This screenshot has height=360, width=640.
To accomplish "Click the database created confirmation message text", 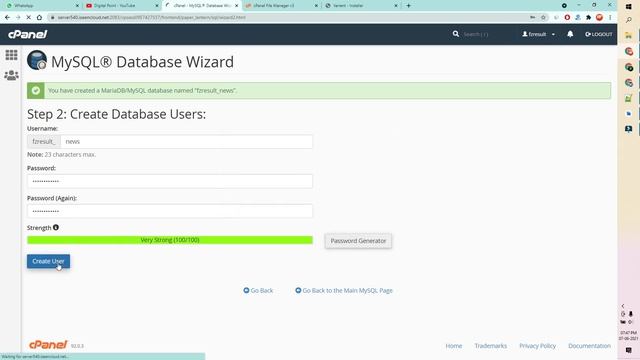I will pyautogui.click(x=142, y=91).
